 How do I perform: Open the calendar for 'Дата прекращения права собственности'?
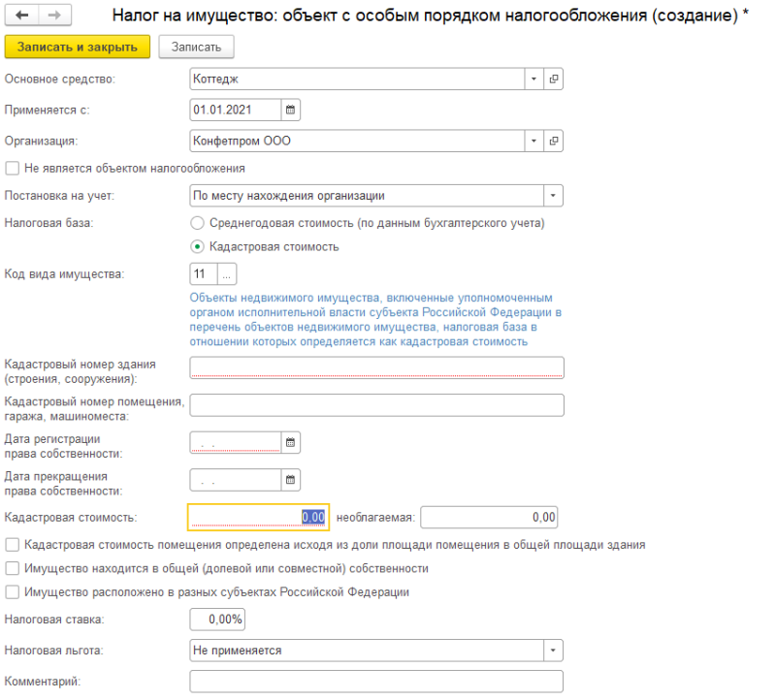(290, 480)
